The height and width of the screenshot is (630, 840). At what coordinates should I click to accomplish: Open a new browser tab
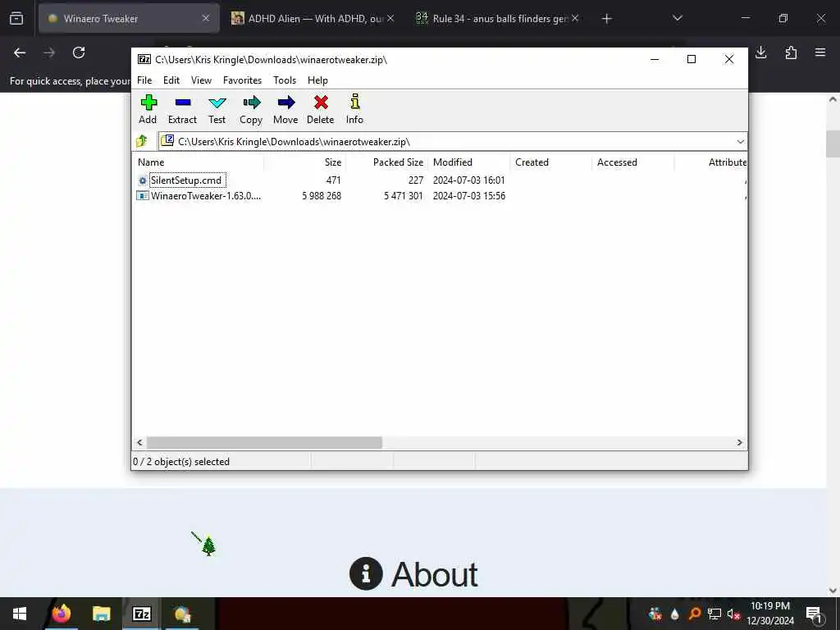(x=606, y=19)
